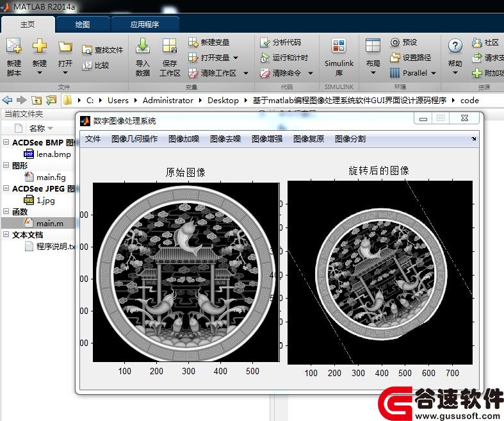Click Users in the address path
The height and width of the screenshot is (421, 504).
click(118, 101)
